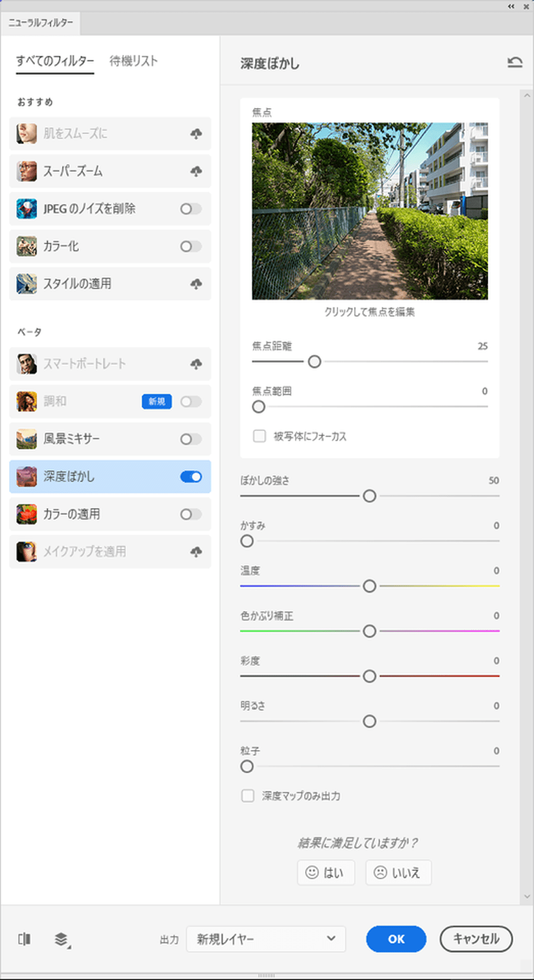
Task: Check the 深度マップのみ出力 checkbox
Action: [x=248, y=796]
